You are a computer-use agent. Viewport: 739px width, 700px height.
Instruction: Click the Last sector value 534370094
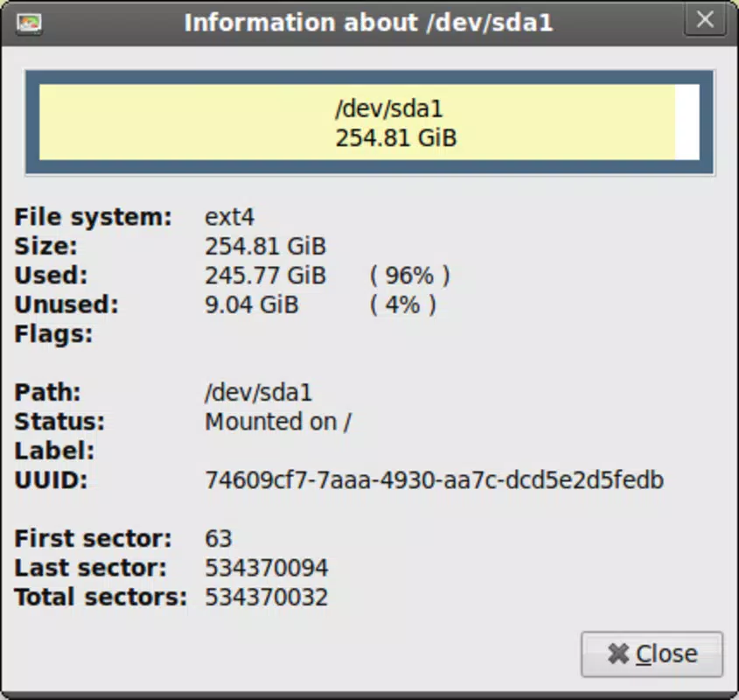point(266,568)
